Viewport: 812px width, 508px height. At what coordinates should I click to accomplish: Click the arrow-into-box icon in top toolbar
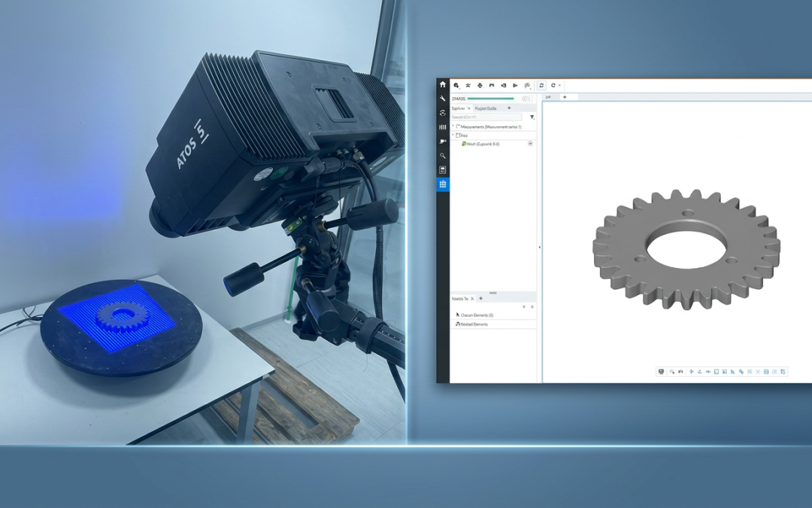point(503,86)
